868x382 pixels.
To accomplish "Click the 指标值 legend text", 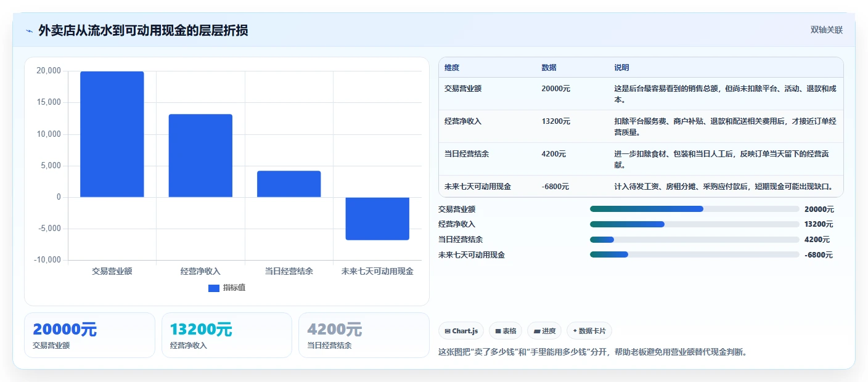I will [234, 288].
